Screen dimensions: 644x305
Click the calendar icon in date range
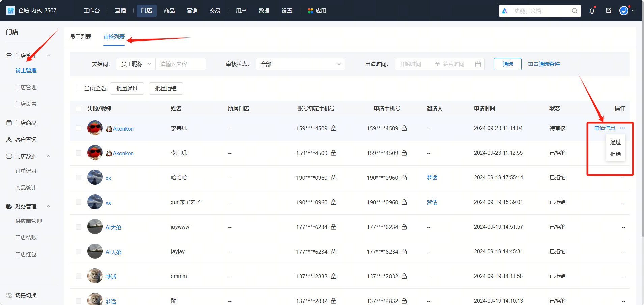[x=478, y=64]
